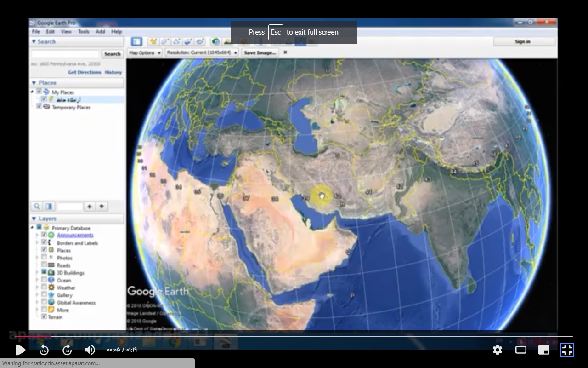Open the Resolution dropdown
This screenshot has height=368, width=588.
point(202,53)
